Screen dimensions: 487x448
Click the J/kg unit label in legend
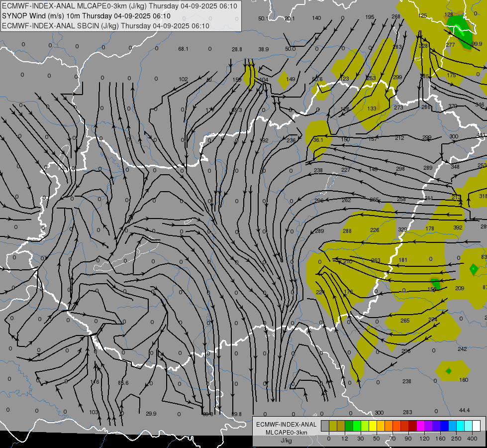pos(286,441)
